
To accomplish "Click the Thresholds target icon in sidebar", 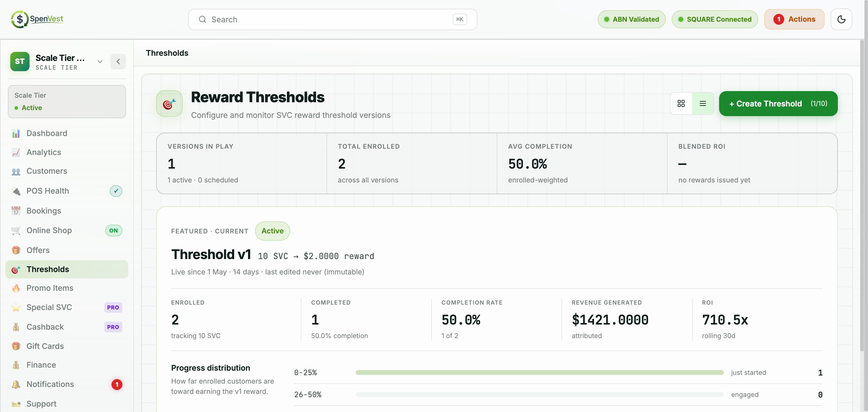I will point(16,269).
